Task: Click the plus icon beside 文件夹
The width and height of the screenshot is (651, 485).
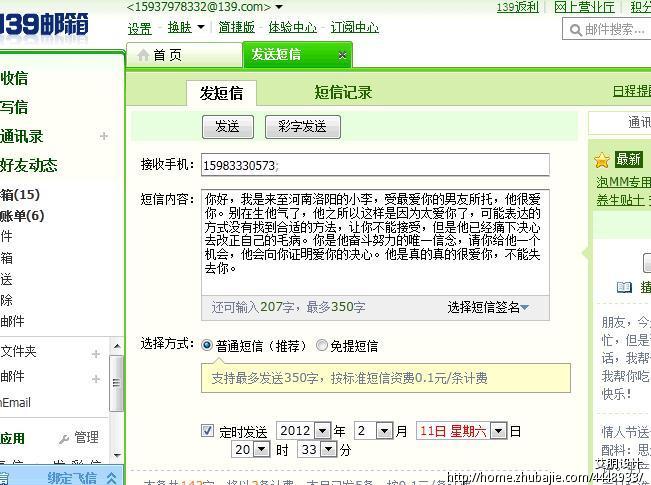Action: (x=96, y=354)
